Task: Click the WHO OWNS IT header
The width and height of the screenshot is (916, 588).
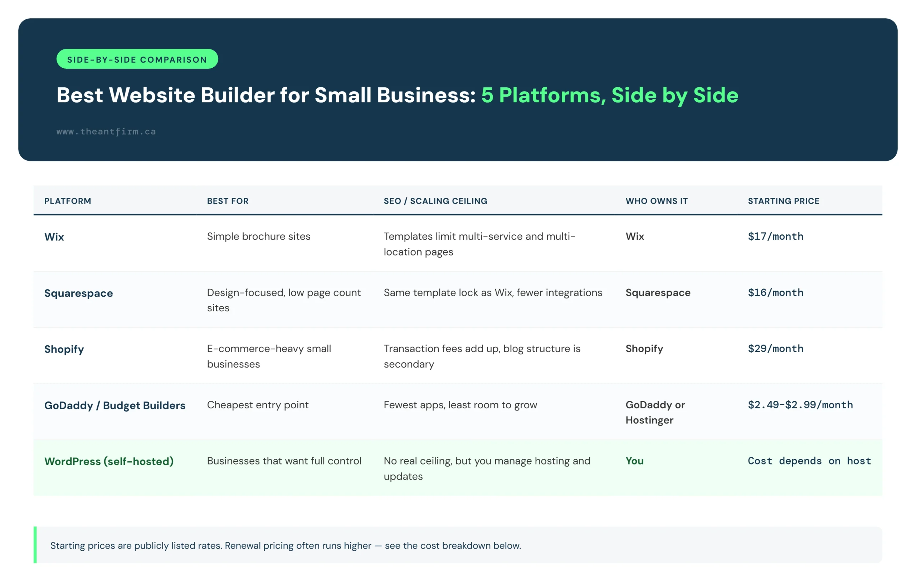Action: 657,201
